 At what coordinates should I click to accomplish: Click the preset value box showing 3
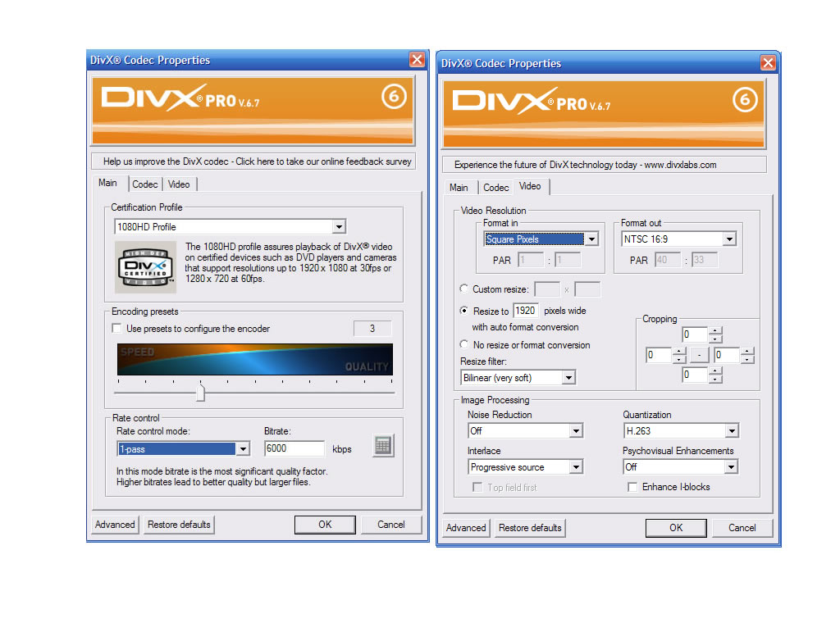[372, 328]
